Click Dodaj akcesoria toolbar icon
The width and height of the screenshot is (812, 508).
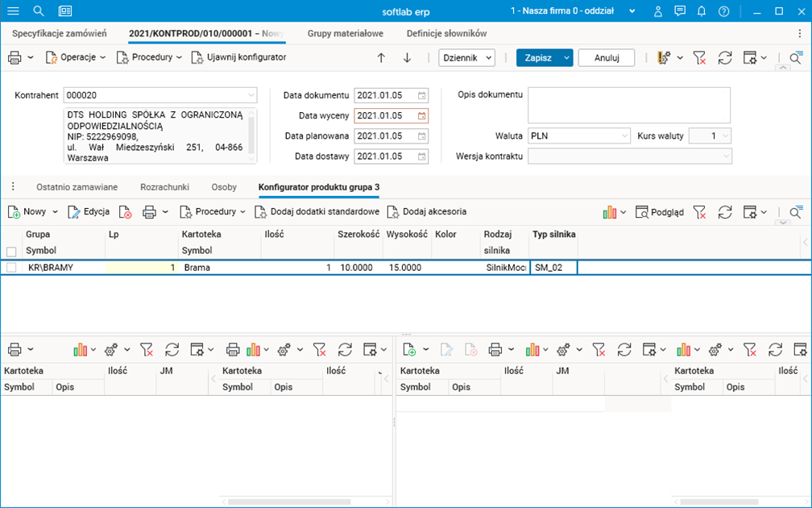point(426,212)
